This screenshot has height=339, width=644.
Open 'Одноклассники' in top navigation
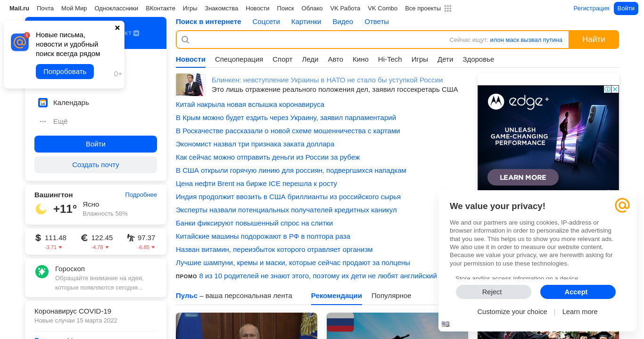[116, 8]
